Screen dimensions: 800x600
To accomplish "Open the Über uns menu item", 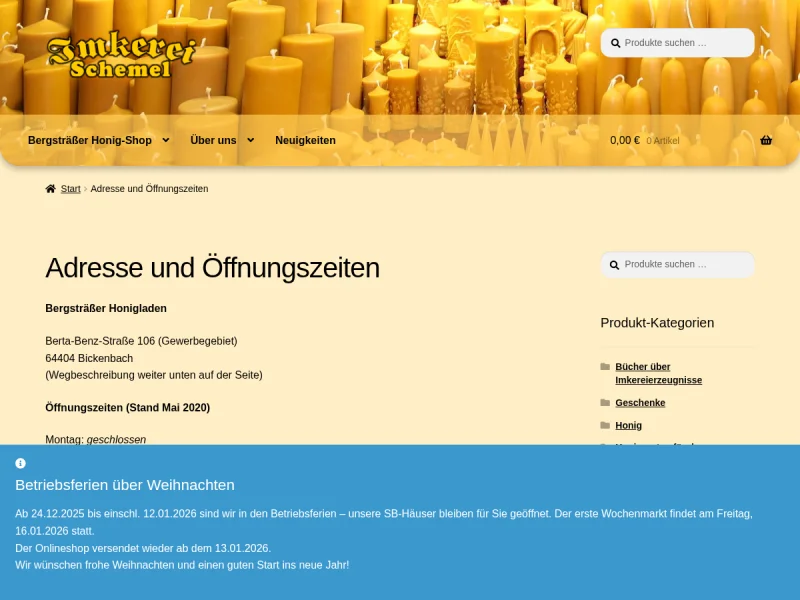I will (x=213, y=140).
